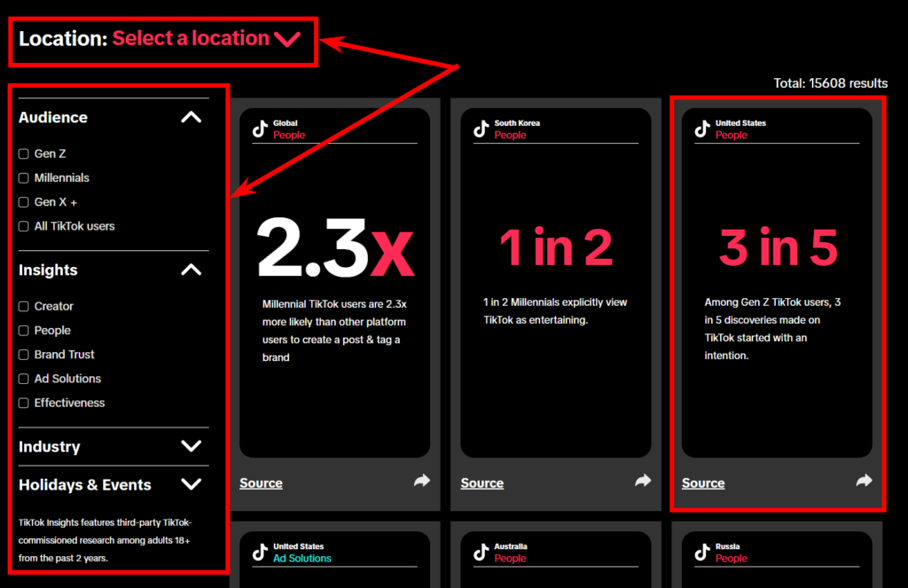The image size is (908, 588).
Task: Open the Select a location dropdown
Action: click(206, 38)
